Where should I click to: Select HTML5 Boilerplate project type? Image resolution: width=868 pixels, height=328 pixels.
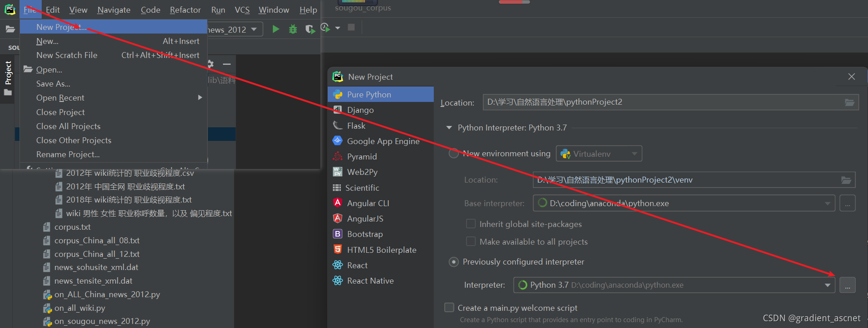click(x=381, y=250)
